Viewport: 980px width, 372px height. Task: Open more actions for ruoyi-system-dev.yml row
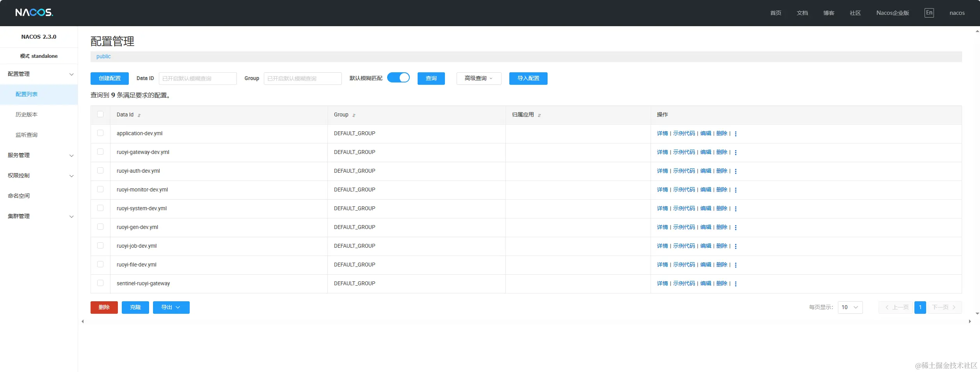(x=736, y=209)
